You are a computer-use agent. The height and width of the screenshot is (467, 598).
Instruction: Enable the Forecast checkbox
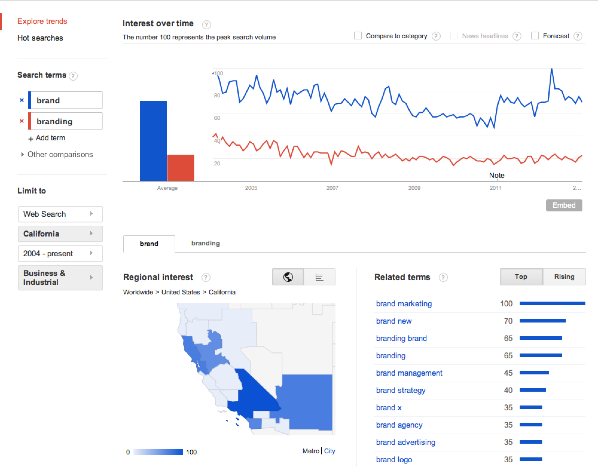point(535,36)
